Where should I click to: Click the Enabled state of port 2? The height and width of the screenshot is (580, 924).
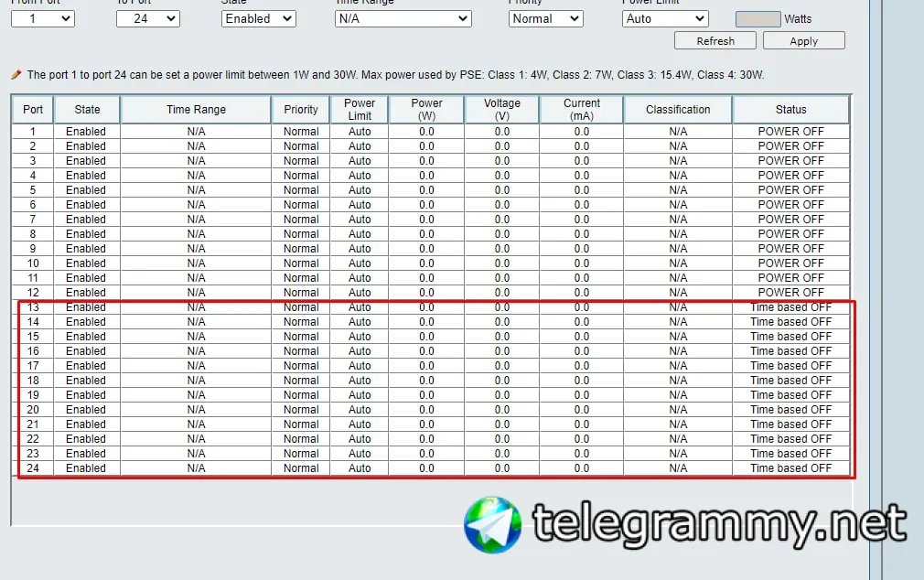(86, 146)
